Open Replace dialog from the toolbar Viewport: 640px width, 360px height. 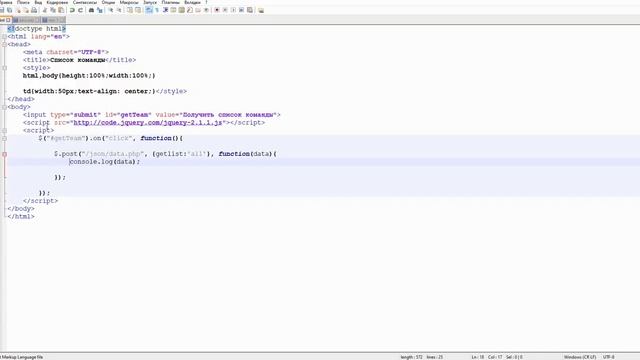pyautogui.click(x=100, y=10)
